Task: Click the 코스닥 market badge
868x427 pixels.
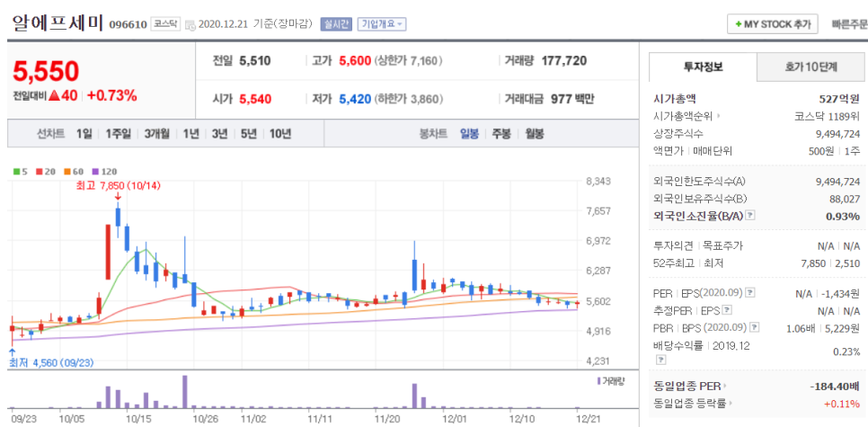Action: click(x=165, y=24)
